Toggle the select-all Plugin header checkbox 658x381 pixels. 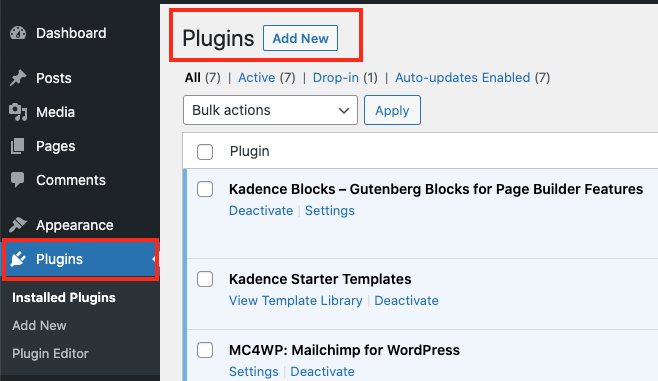(205, 152)
